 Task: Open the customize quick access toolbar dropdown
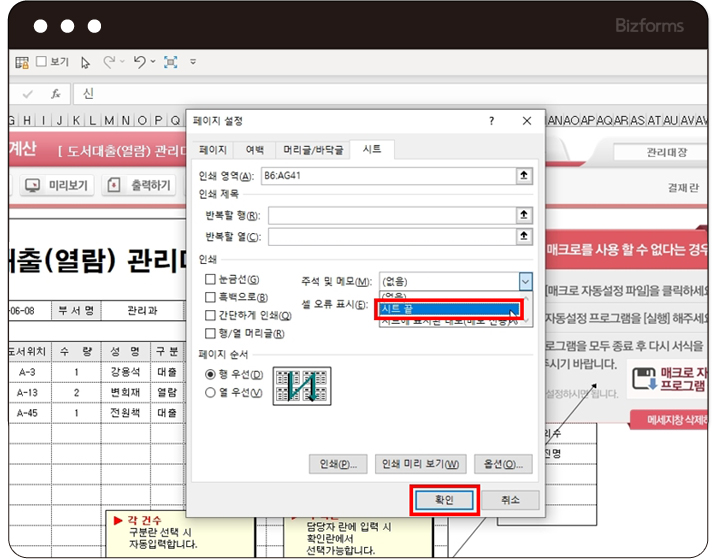tap(191, 62)
